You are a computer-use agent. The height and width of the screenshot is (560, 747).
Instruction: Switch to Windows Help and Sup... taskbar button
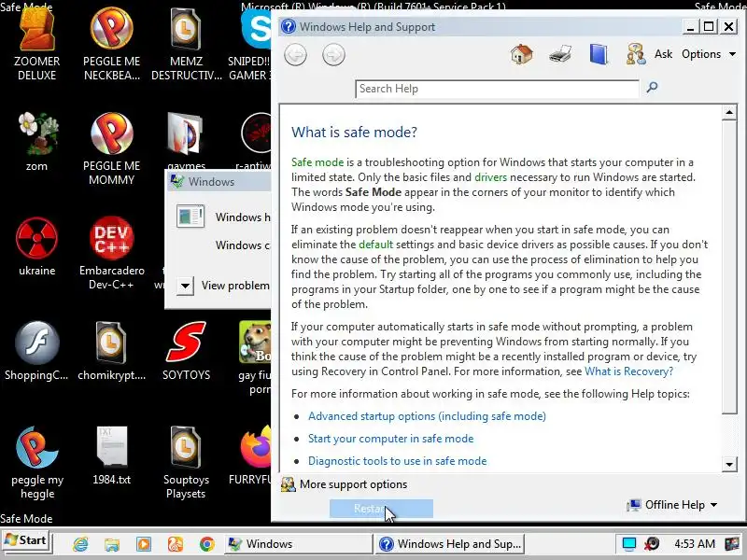pyautogui.click(x=450, y=544)
